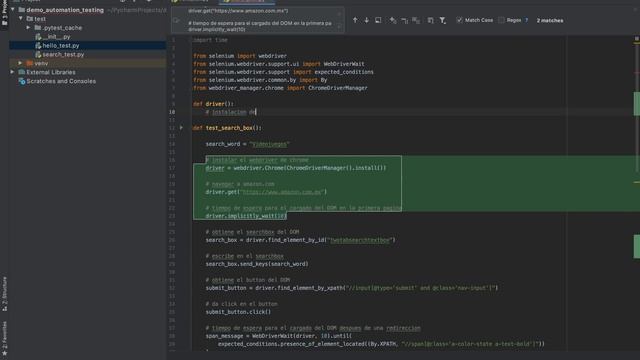
Task: Enable the Regex checkbox
Action: click(x=501, y=20)
